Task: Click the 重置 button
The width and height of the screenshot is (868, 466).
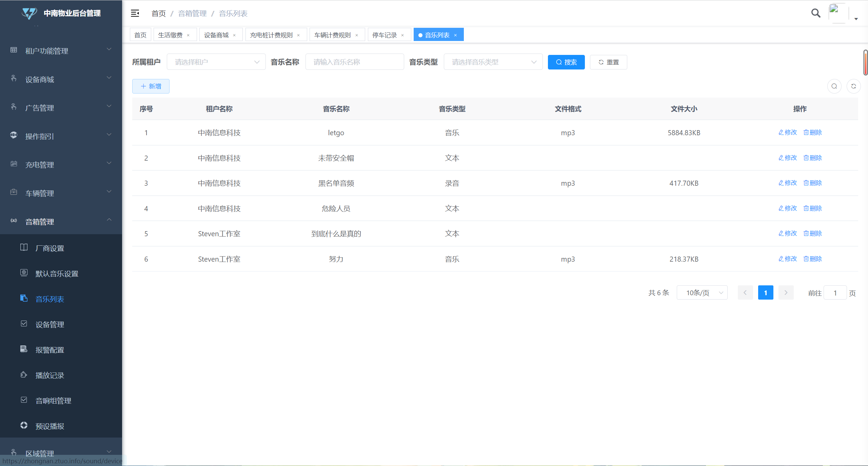Action: (608, 62)
